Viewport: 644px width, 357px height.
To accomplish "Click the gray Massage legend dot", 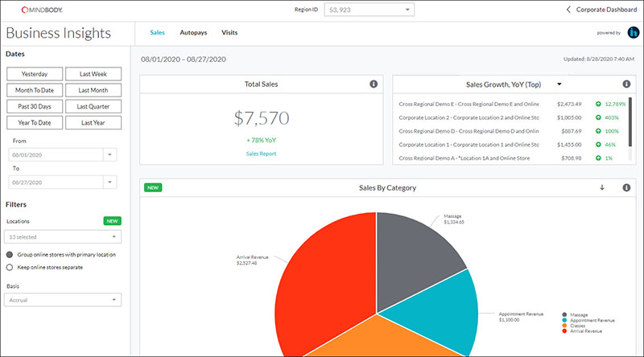I will 564,314.
